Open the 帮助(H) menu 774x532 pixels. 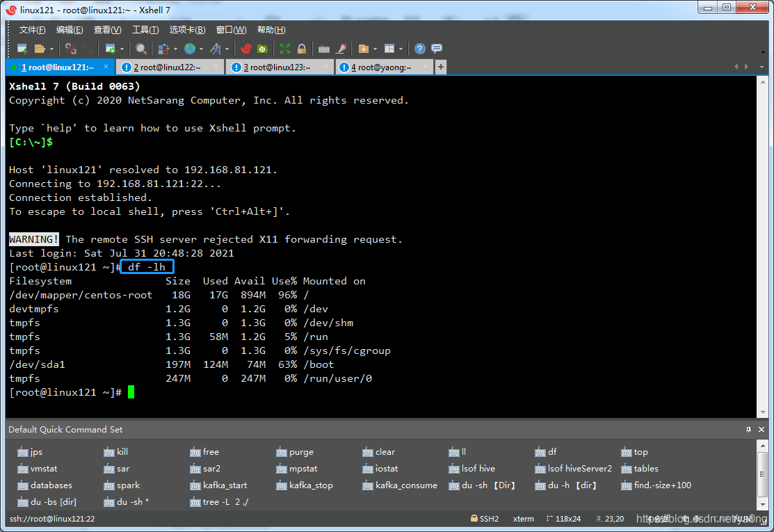(271, 30)
